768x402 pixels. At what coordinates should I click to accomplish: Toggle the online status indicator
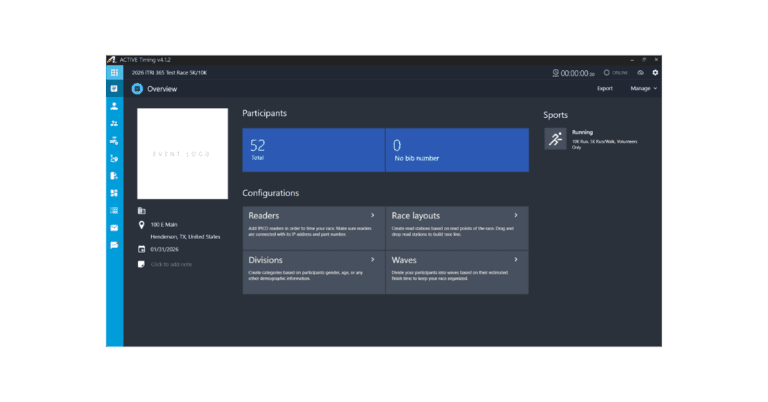tap(616, 72)
